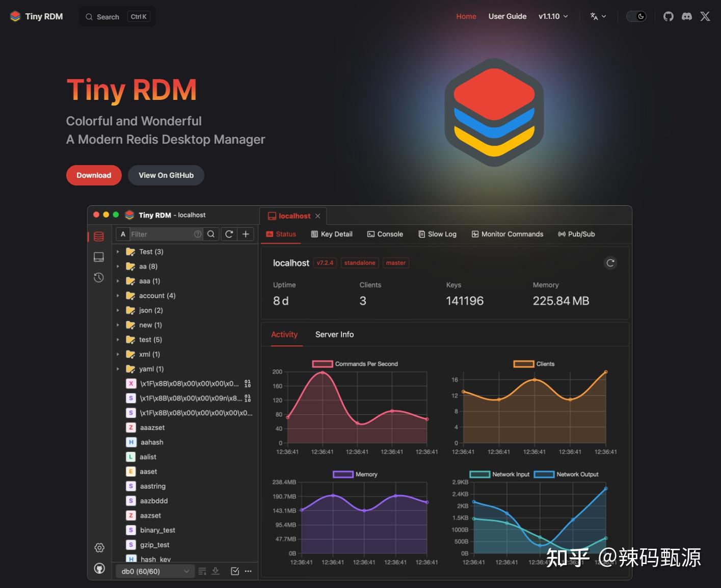Toggle the Memory chart legend
721x588 pixels.
[355, 474]
